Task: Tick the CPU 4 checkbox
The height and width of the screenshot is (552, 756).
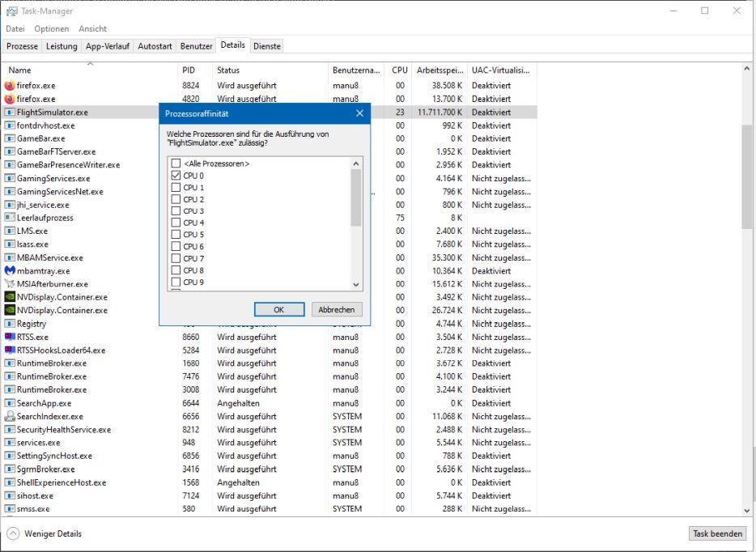Action: (x=176, y=223)
